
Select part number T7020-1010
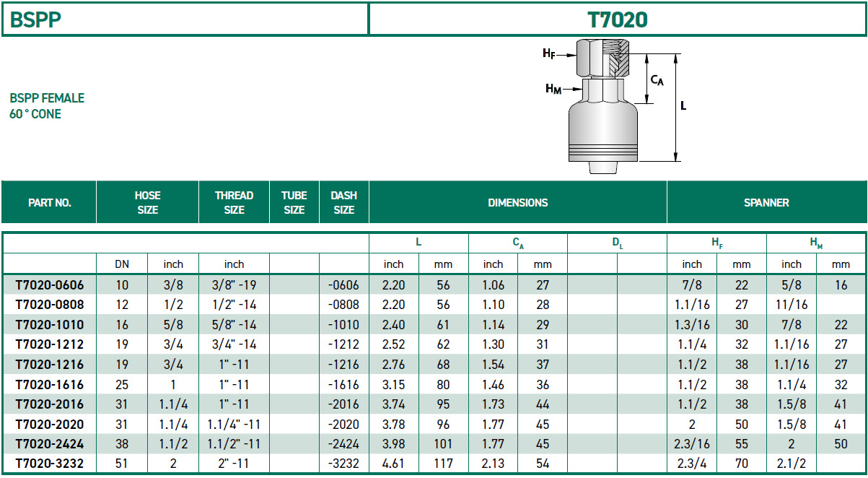[x=48, y=325]
